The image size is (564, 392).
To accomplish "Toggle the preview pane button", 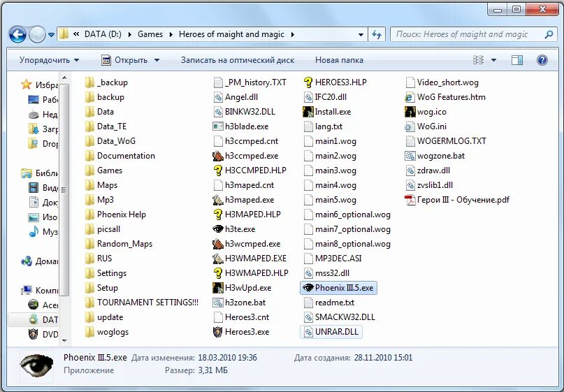I will (517, 60).
